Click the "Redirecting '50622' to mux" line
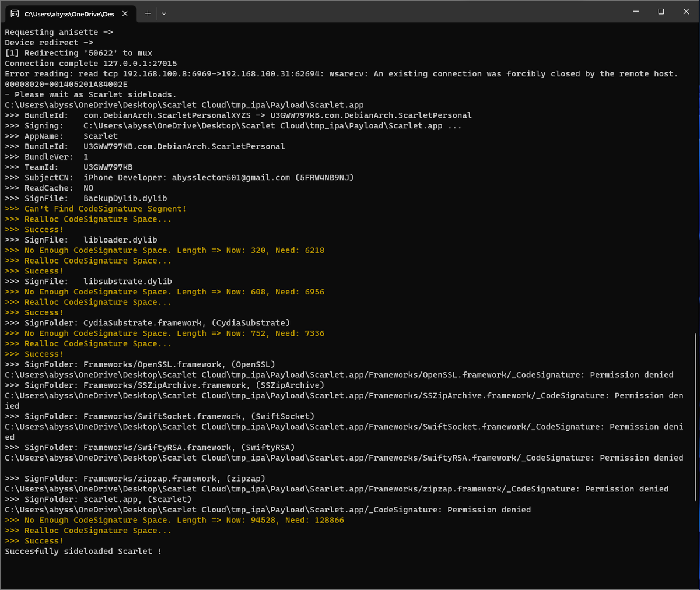The image size is (700, 590). [x=79, y=53]
